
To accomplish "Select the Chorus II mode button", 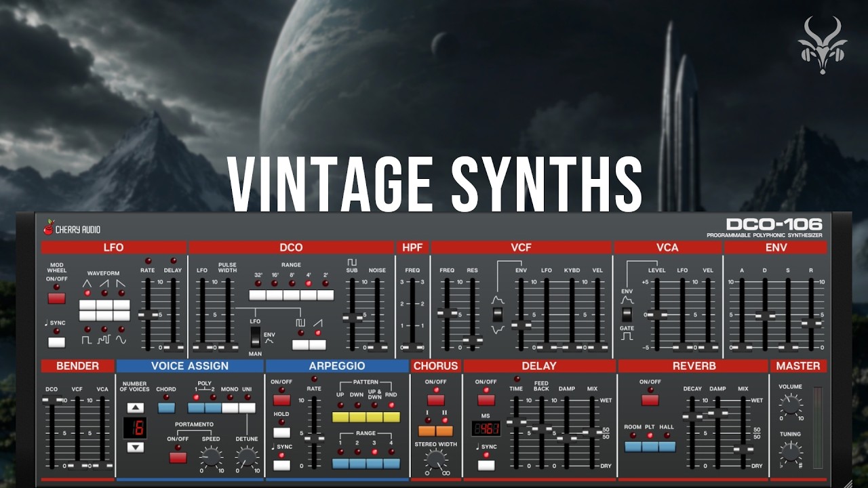I will point(443,430).
